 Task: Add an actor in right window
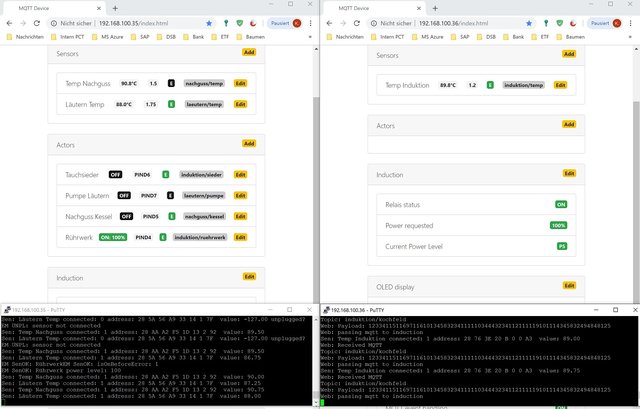pos(569,124)
